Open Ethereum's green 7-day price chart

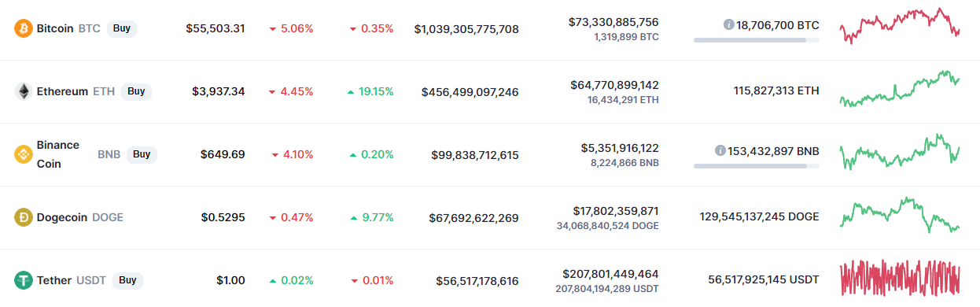pos(900,89)
